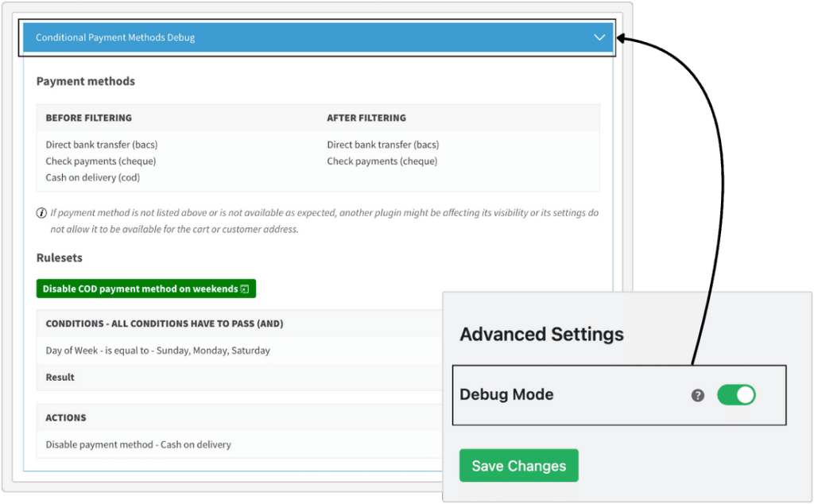Click the external link icon in green ruleset badge
814x504 pixels.
pos(245,289)
